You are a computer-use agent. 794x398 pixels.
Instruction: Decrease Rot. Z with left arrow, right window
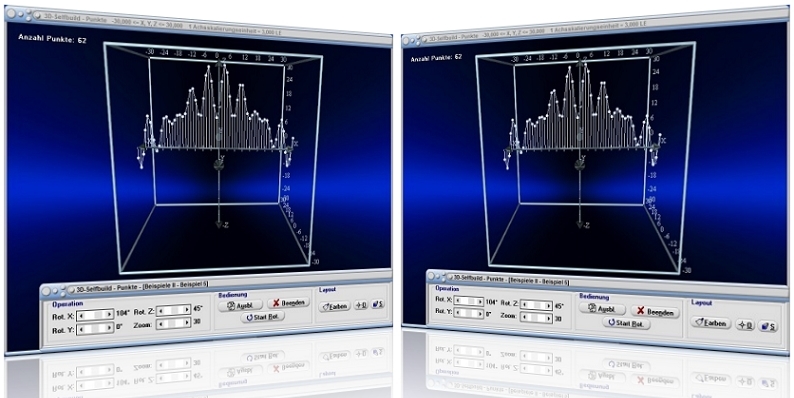(x=525, y=304)
